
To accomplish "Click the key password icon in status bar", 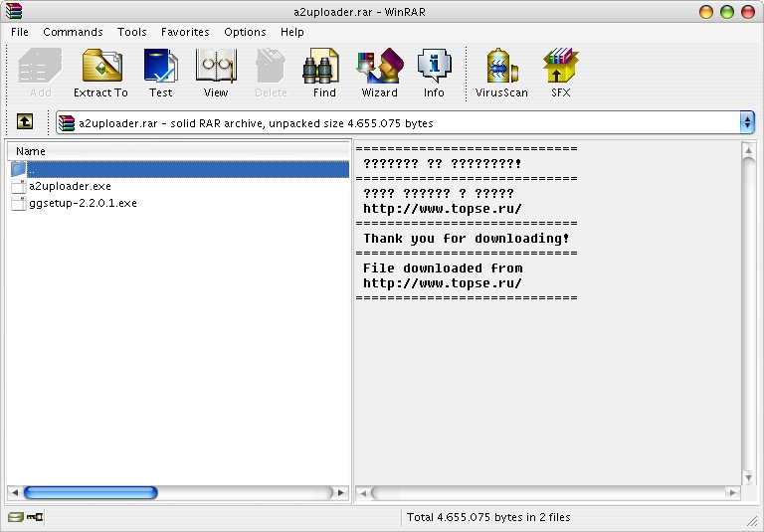I will coord(35,517).
